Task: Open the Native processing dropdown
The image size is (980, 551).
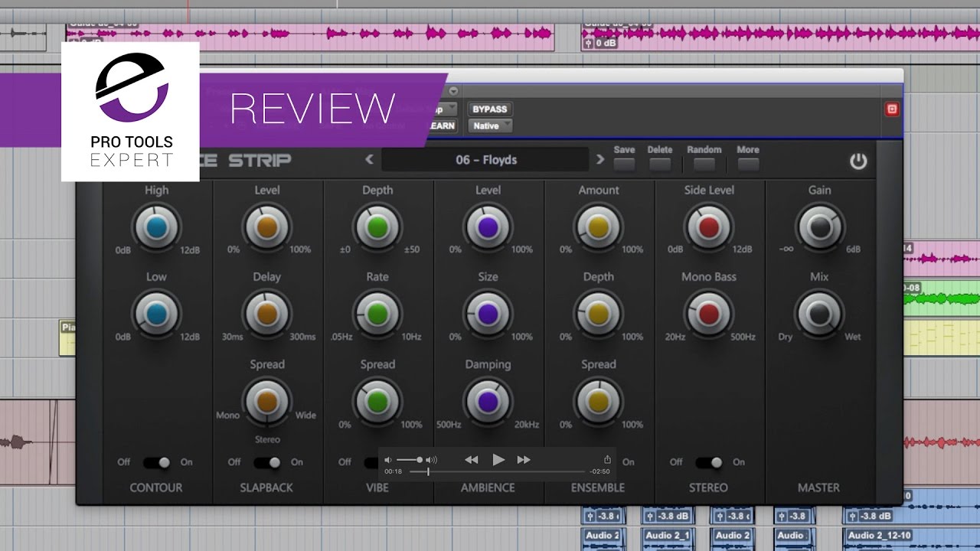Action: click(x=490, y=126)
